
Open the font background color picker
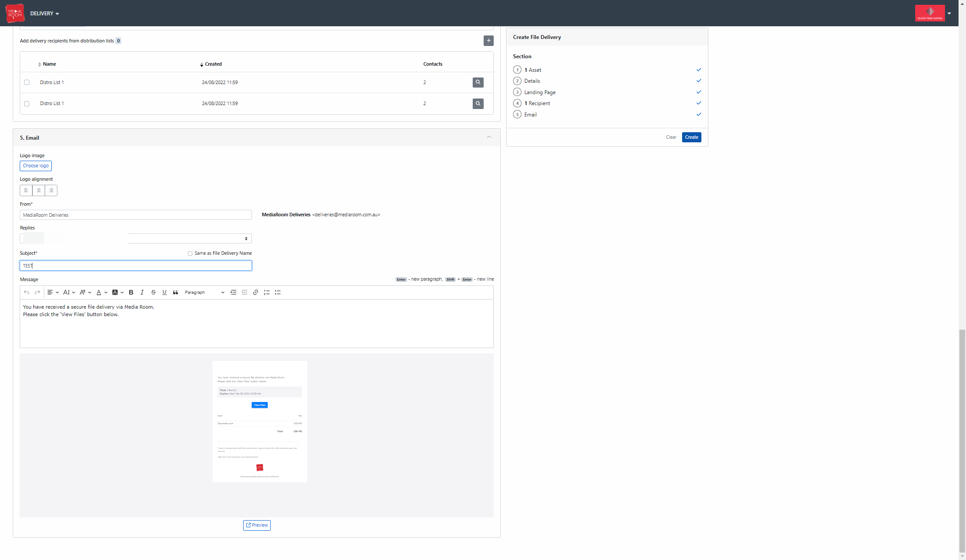pyautogui.click(x=118, y=292)
